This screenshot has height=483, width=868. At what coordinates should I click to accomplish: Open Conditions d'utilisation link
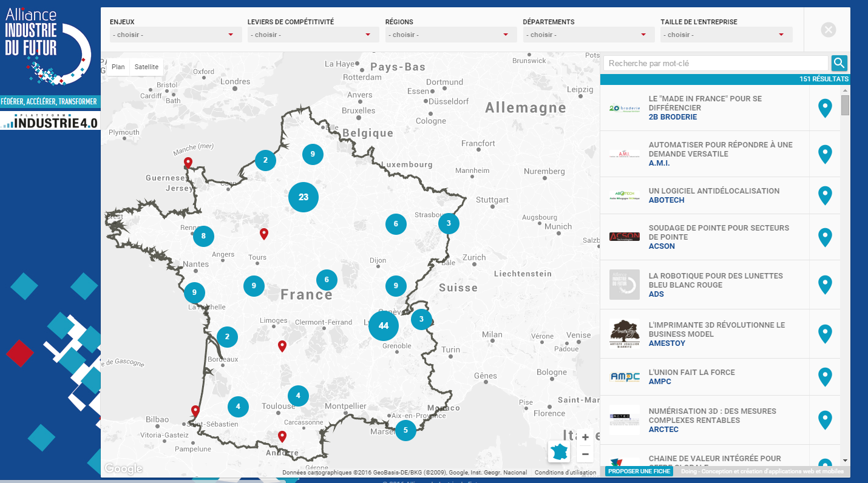click(565, 473)
